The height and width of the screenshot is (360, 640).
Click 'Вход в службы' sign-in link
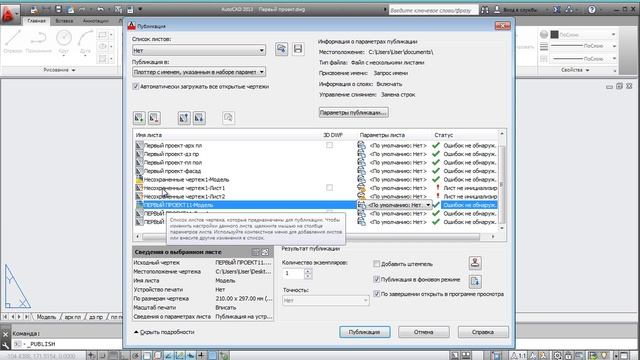[x=520, y=9]
